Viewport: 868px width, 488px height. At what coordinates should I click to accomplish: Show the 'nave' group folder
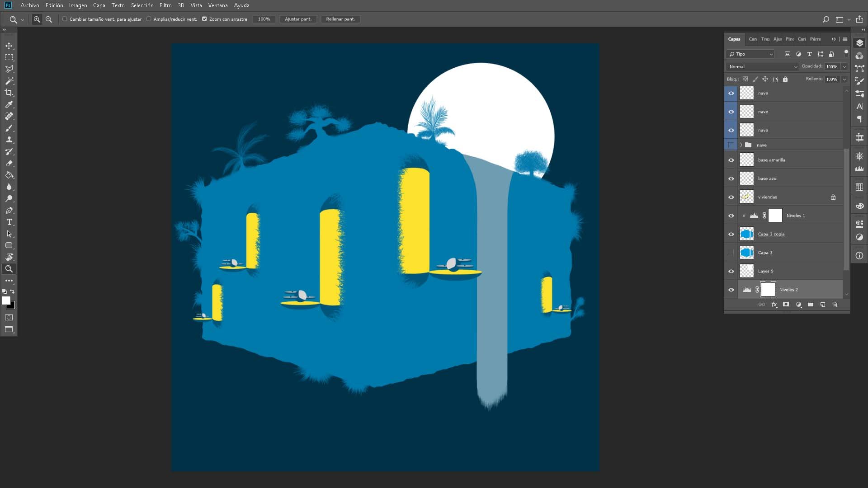(731, 145)
